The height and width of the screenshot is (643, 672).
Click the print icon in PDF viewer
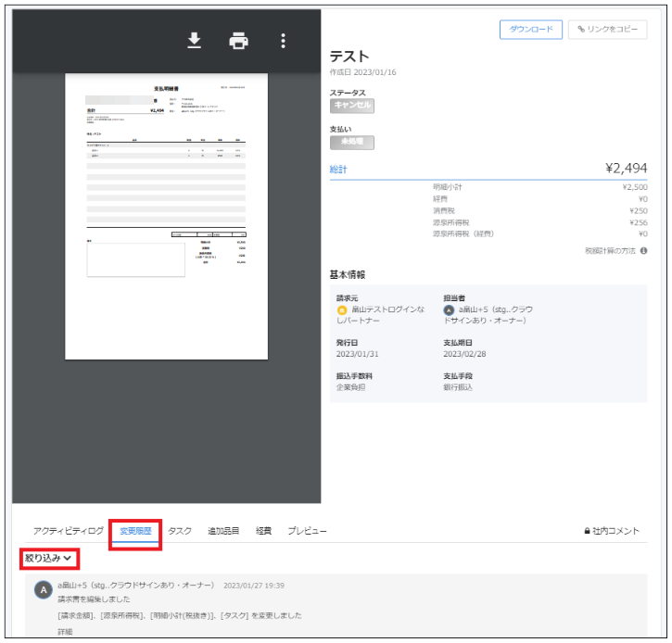(x=238, y=41)
